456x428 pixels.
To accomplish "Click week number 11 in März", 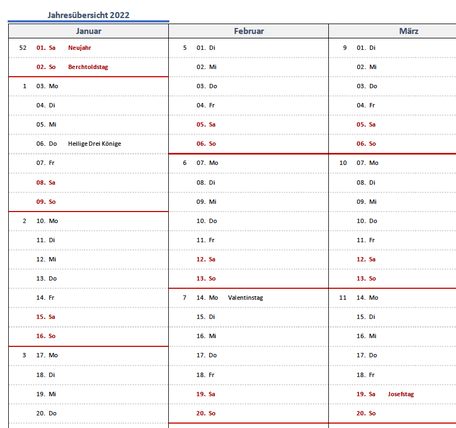I will point(343,298).
